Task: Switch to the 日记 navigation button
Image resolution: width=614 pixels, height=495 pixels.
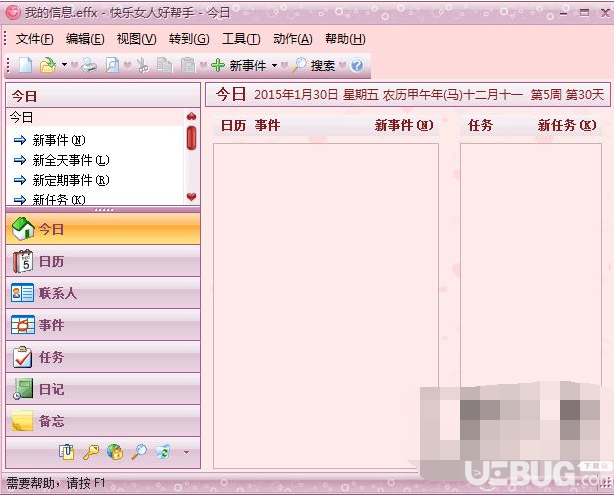Action: point(103,389)
